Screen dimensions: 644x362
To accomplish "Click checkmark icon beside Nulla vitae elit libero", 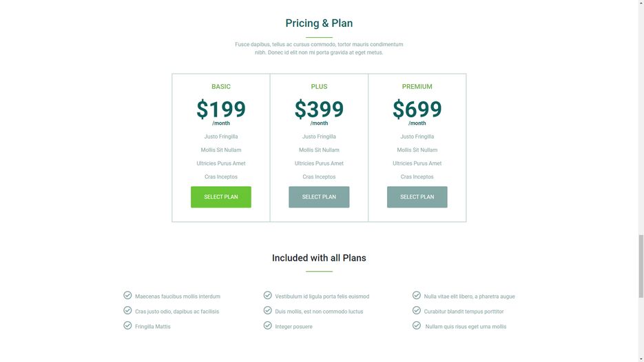I will pos(417,295).
